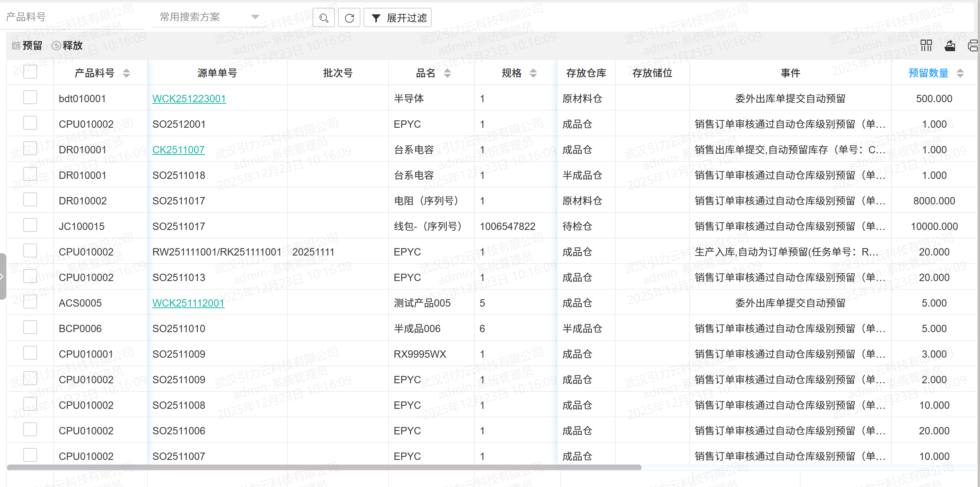
Task: Open source order link WCK251223001
Action: coord(189,99)
